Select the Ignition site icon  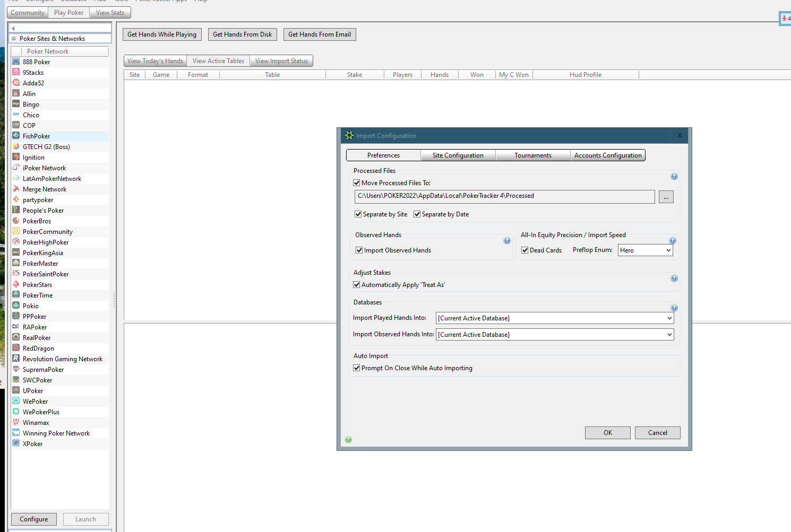pos(16,157)
